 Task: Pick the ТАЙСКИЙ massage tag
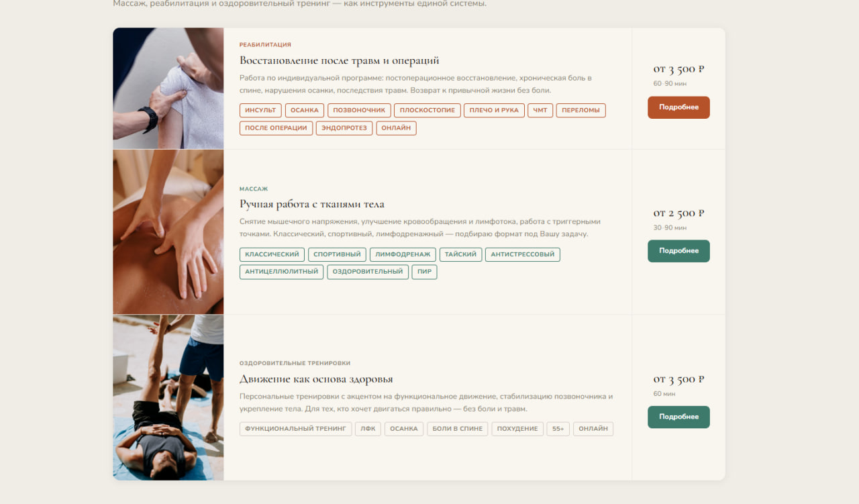[461, 254]
